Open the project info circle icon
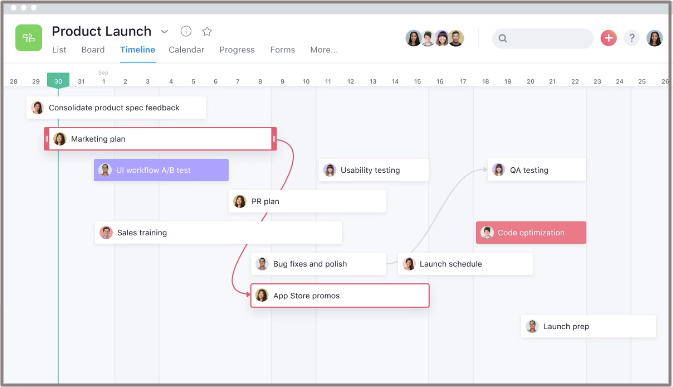Image resolution: width=673 pixels, height=387 pixels. pyautogui.click(x=186, y=31)
